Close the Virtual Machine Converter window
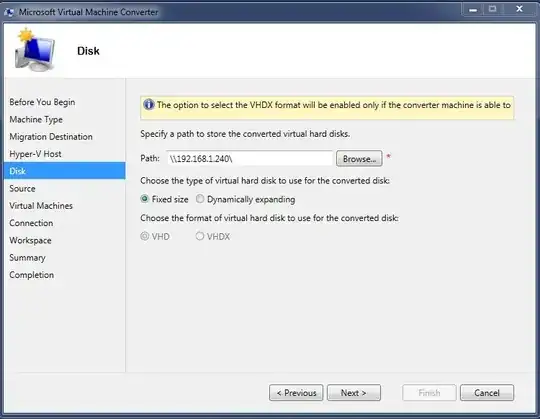 [x=519, y=9]
